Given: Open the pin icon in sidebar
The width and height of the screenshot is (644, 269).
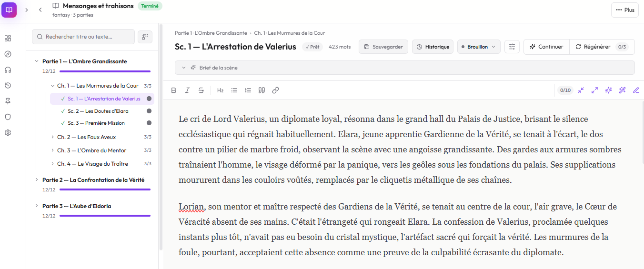Looking at the screenshot, I should click(x=8, y=101).
